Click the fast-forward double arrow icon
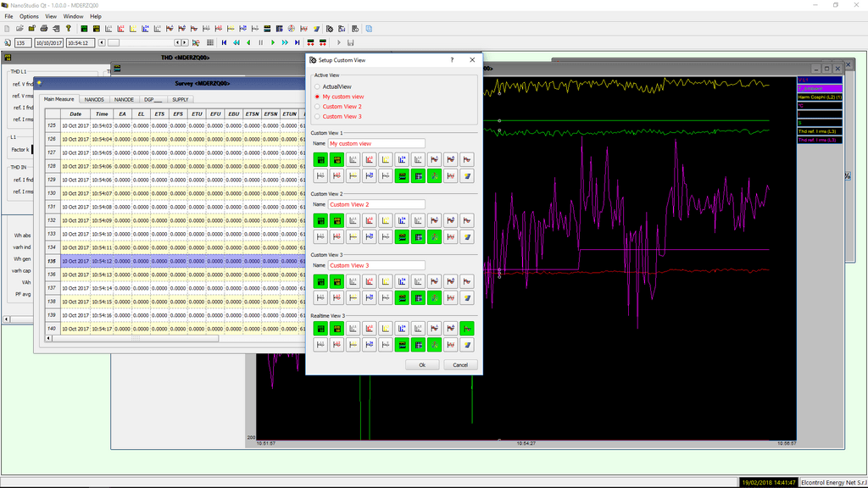Image resolution: width=868 pixels, height=488 pixels. tap(286, 42)
